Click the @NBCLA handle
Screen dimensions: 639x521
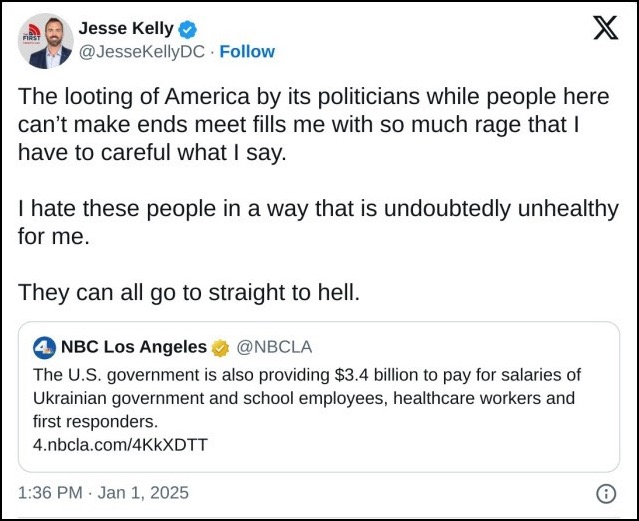click(x=274, y=347)
